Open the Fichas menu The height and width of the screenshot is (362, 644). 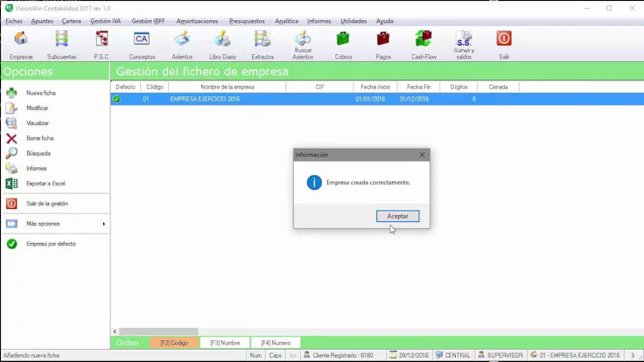tap(13, 21)
